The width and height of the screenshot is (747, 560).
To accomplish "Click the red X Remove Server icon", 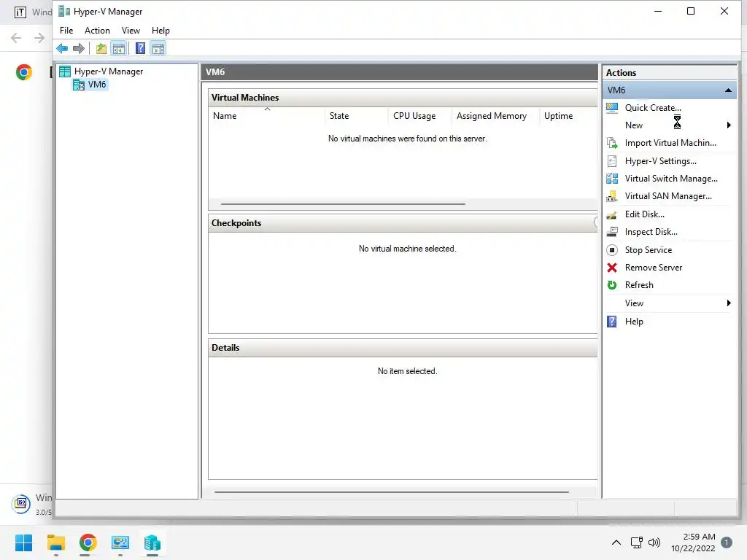I will pos(612,268).
